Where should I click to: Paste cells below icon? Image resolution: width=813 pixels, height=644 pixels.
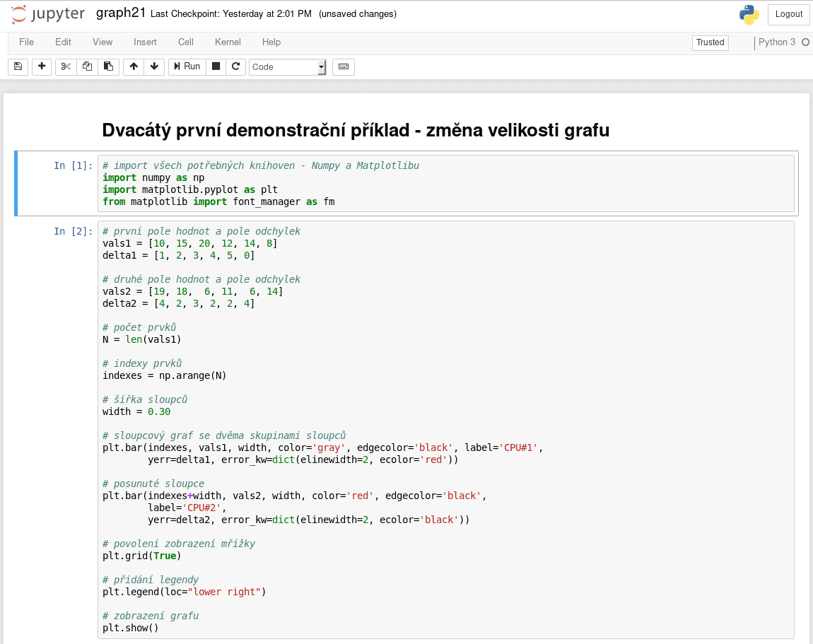coord(108,66)
